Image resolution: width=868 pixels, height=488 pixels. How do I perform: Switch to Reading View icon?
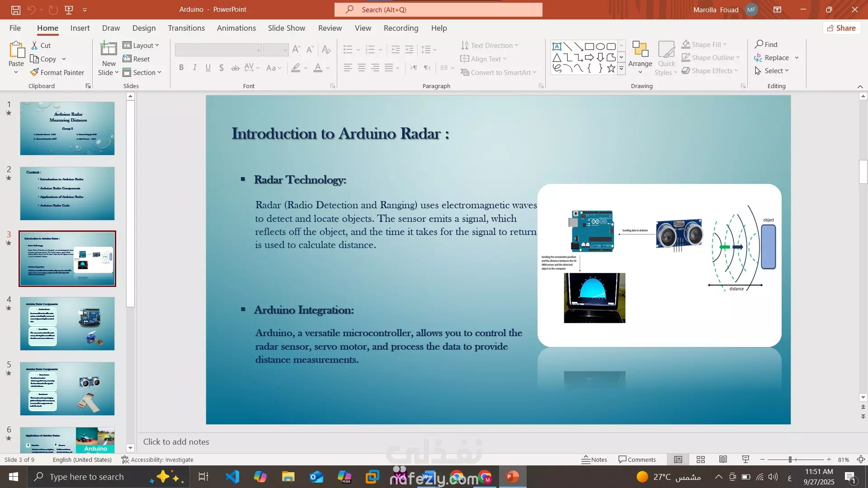point(723,460)
